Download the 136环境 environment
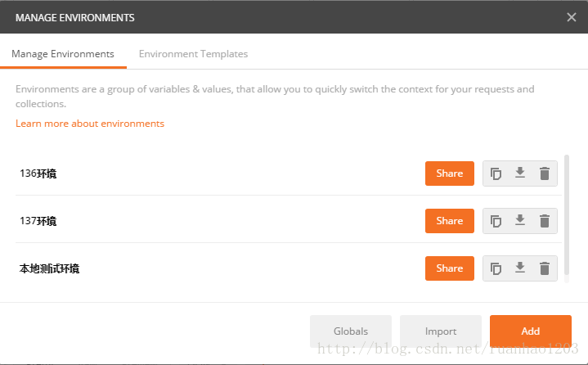Screen dimensions: 588x365 (520, 173)
